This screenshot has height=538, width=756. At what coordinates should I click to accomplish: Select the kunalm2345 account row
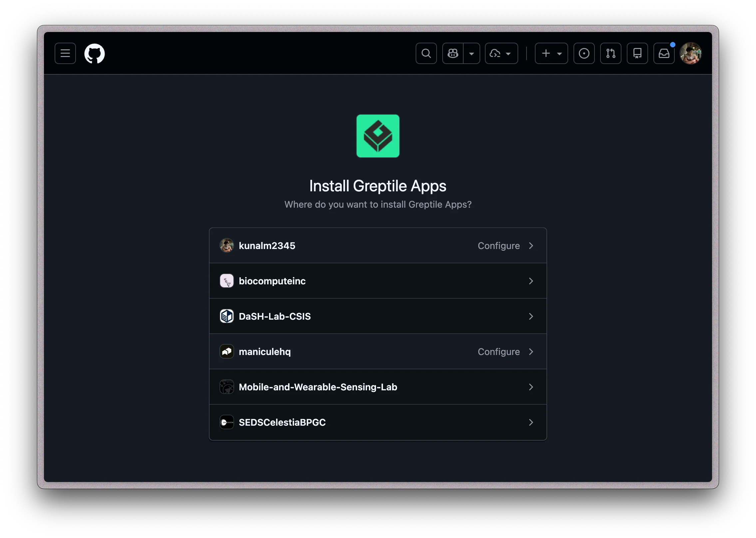click(378, 246)
